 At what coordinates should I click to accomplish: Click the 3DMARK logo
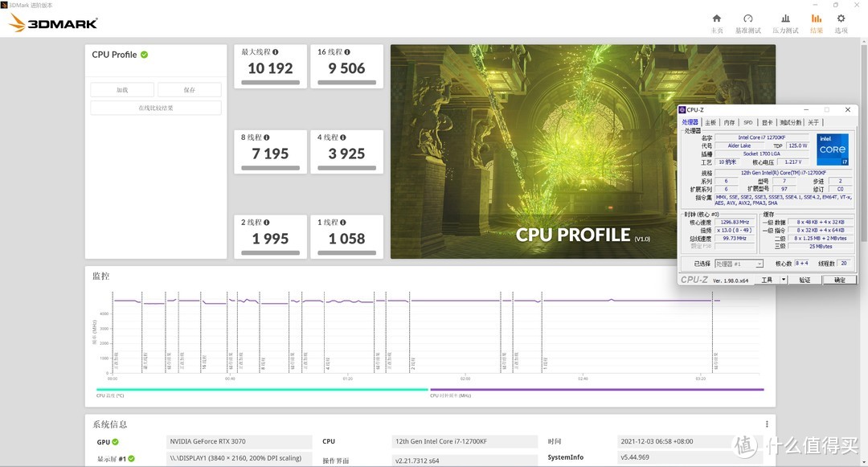pos(54,23)
